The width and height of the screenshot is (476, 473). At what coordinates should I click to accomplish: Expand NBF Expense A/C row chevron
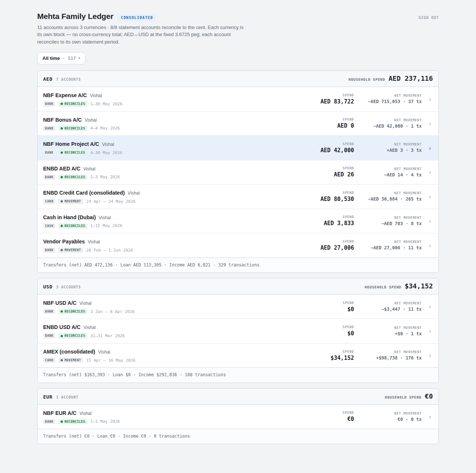pyautogui.click(x=430, y=99)
